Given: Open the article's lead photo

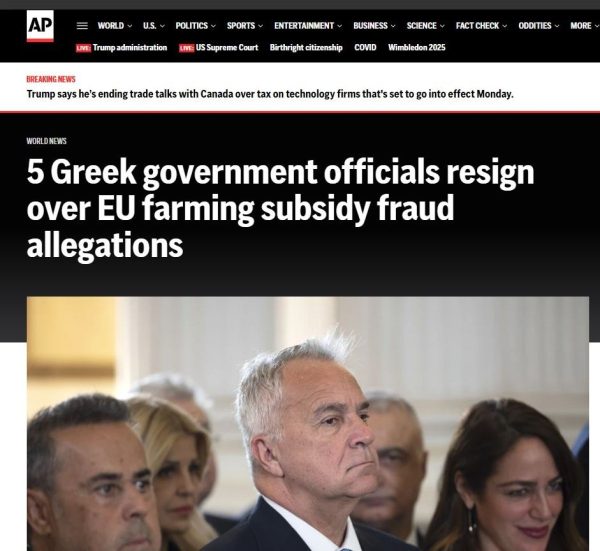Looking at the screenshot, I should click(x=308, y=424).
